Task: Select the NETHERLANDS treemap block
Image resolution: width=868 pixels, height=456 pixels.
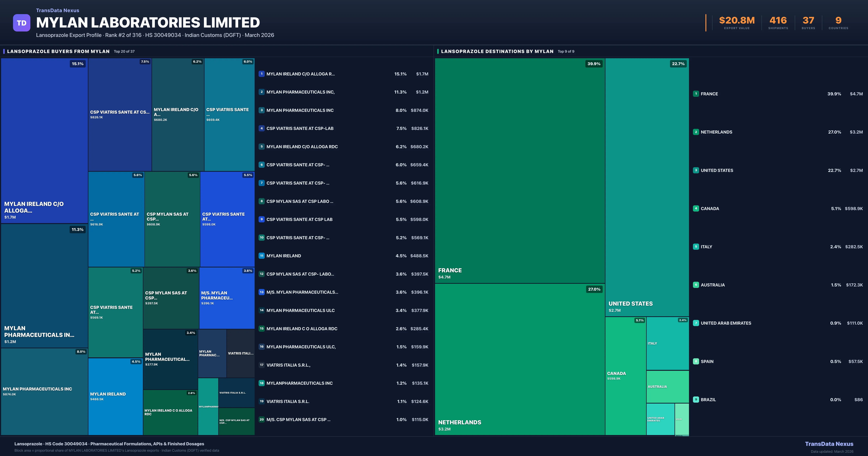Action: tap(520, 359)
